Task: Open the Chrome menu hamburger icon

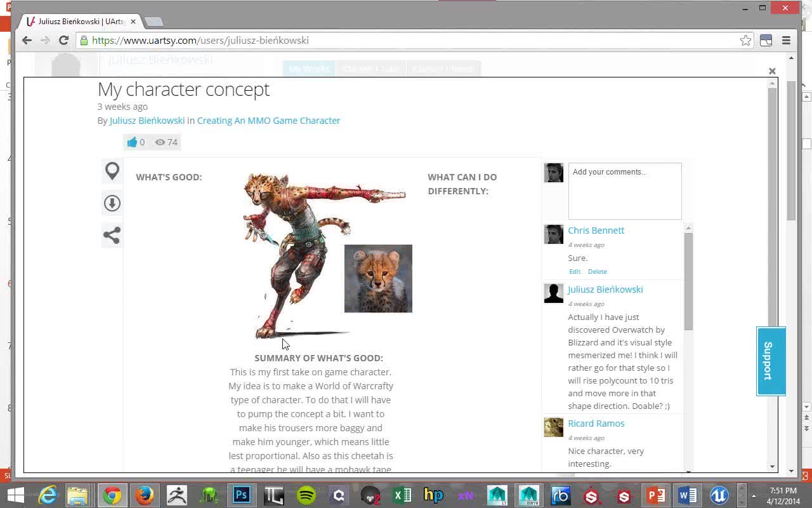Action: [x=786, y=41]
